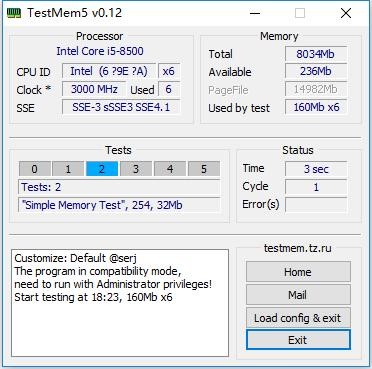Click the Used by test 160Mb x6 field
Viewport: 372px width, 369px height.
(316, 107)
